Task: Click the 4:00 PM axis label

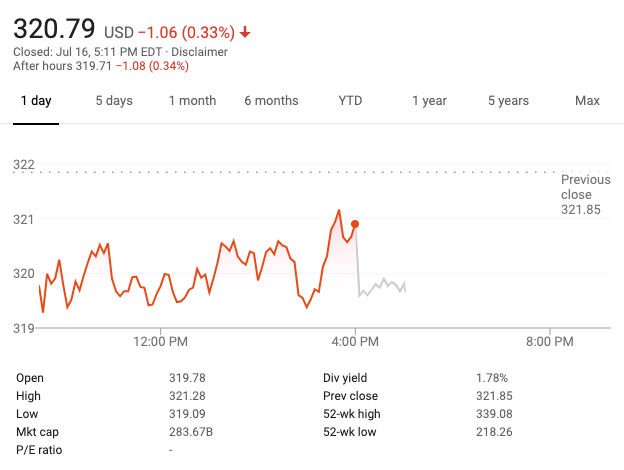Action: [355, 341]
